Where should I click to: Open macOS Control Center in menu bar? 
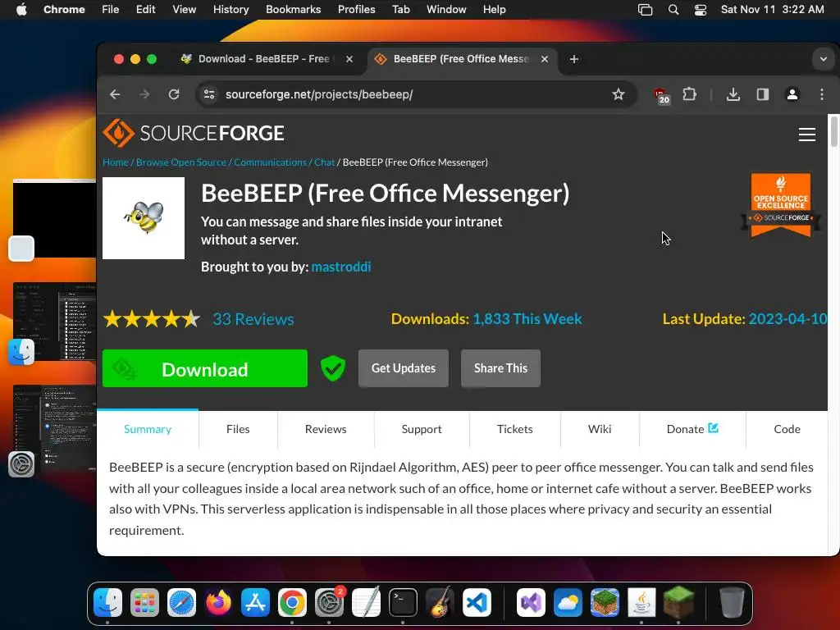point(701,10)
